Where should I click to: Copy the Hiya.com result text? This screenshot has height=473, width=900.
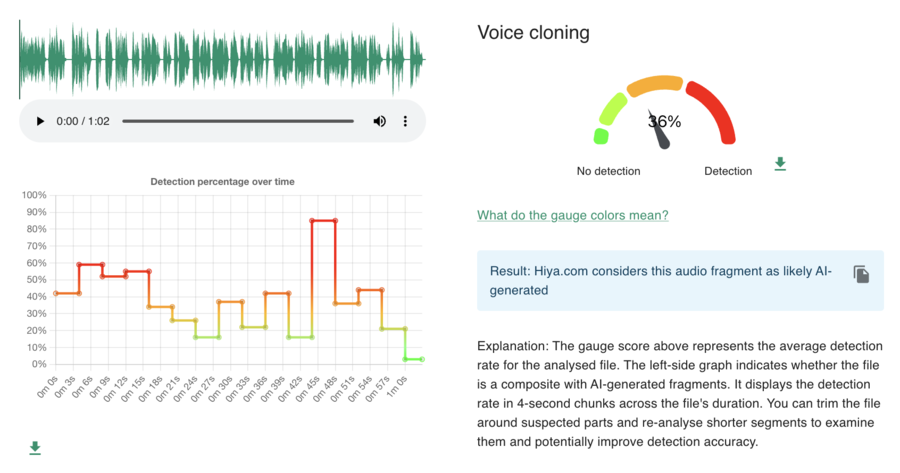pyautogui.click(x=861, y=274)
